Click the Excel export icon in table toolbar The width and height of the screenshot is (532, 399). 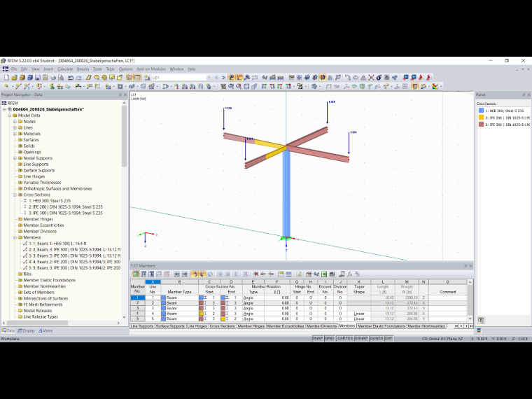(x=324, y=274)
